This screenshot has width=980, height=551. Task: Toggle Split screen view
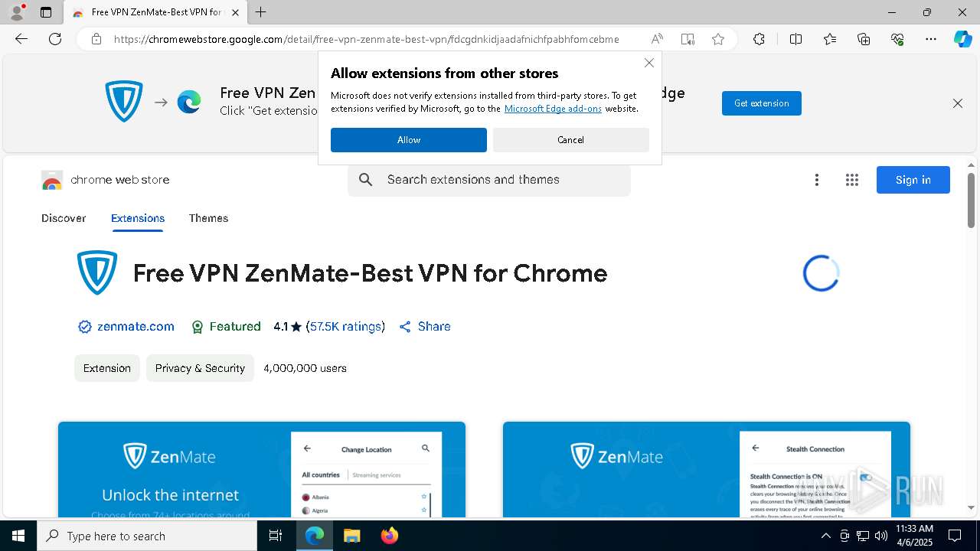tap(795, 39)
